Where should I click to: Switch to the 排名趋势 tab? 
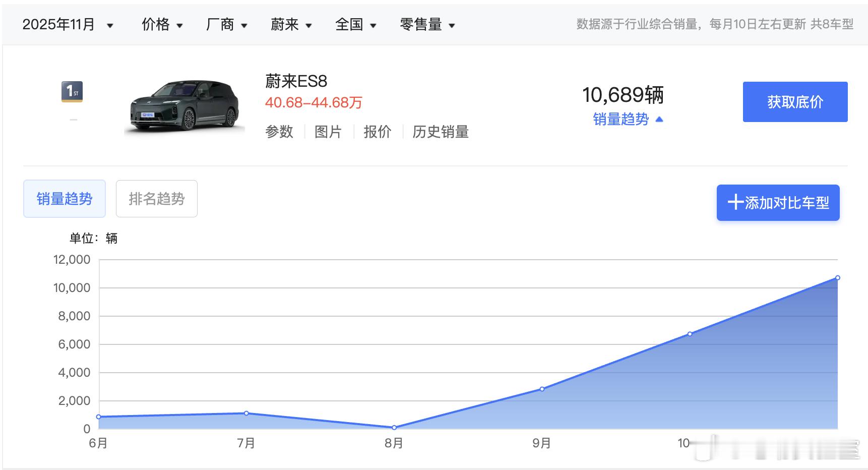(x=156, y=199)
